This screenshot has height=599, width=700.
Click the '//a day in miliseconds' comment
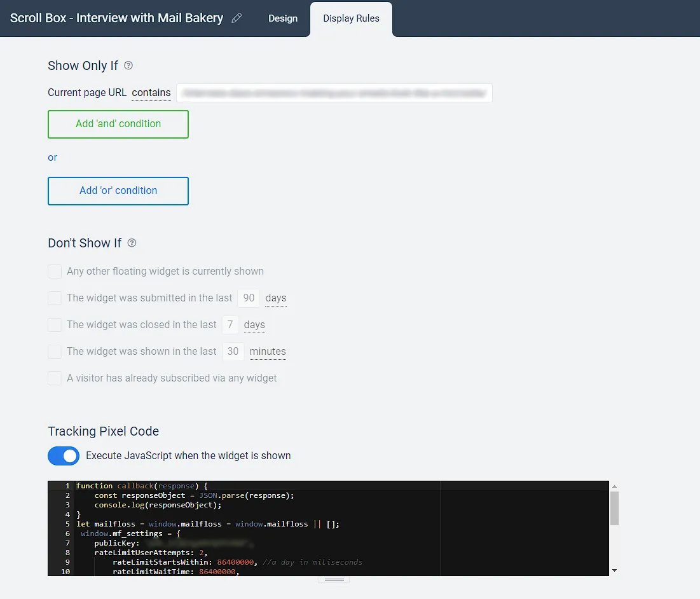tap(313, 562)
